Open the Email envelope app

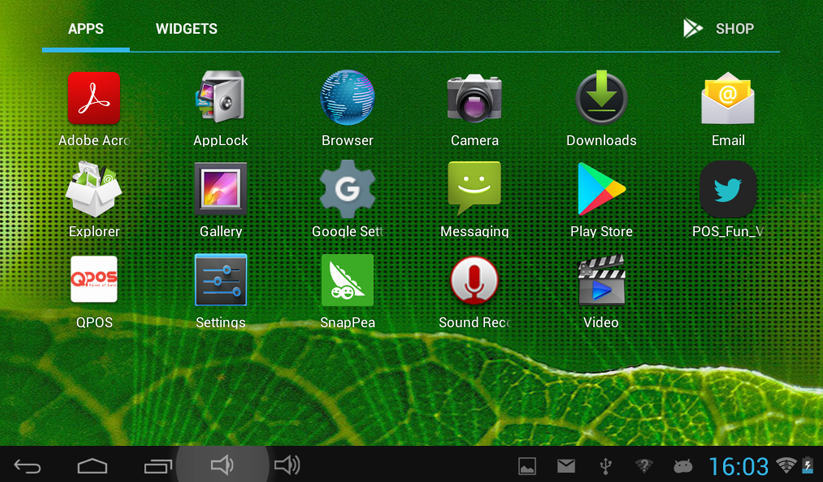click(728, 98)
